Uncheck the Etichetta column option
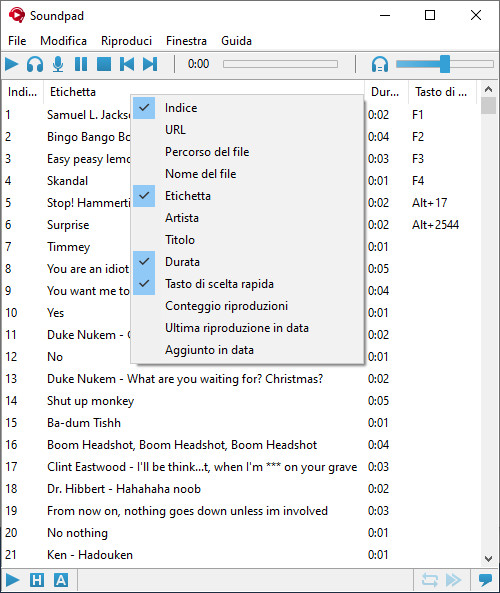 point(247,196)
